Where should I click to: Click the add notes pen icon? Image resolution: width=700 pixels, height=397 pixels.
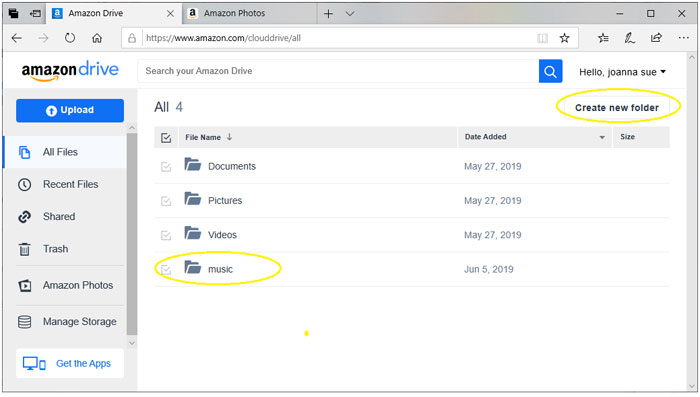click(630, 38)
